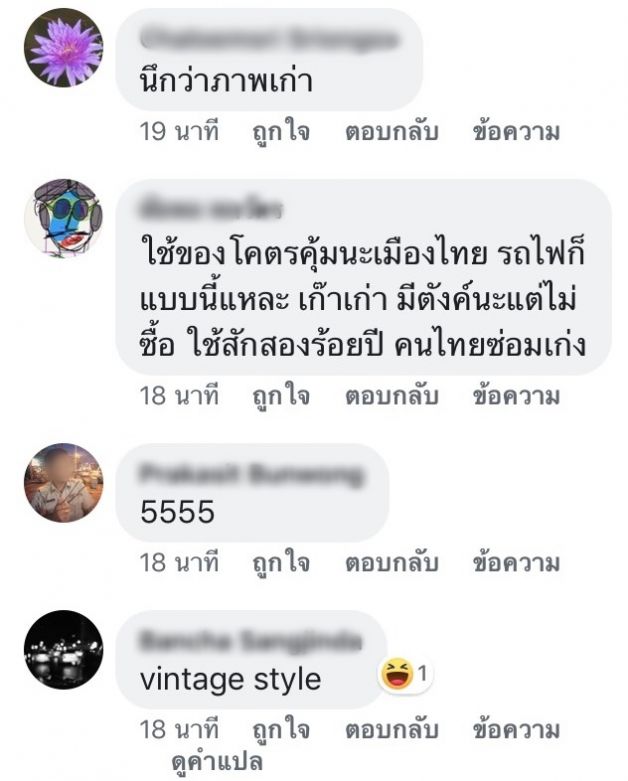
Task: Click ข้อความ under the '5555' comment
Action: 516,563
